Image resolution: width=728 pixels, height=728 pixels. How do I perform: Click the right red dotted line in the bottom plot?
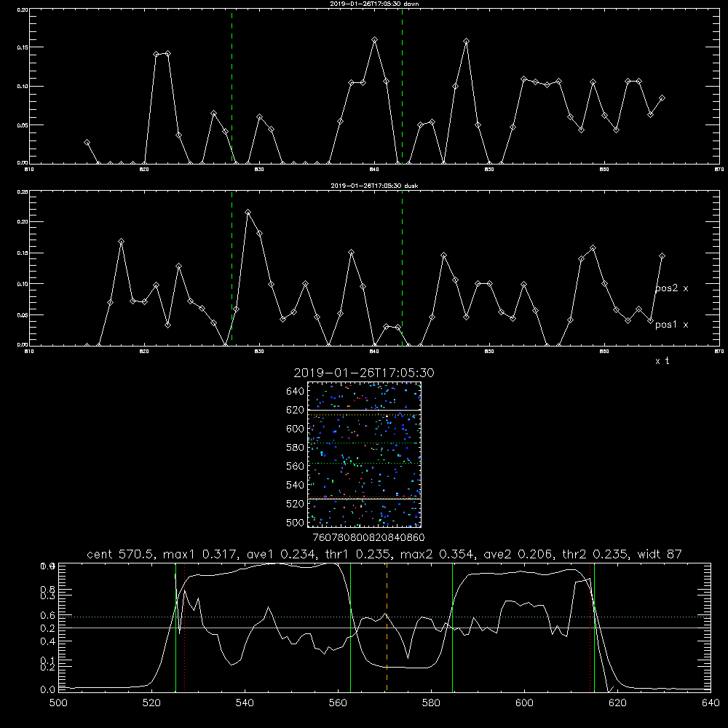tap(590, 628)
